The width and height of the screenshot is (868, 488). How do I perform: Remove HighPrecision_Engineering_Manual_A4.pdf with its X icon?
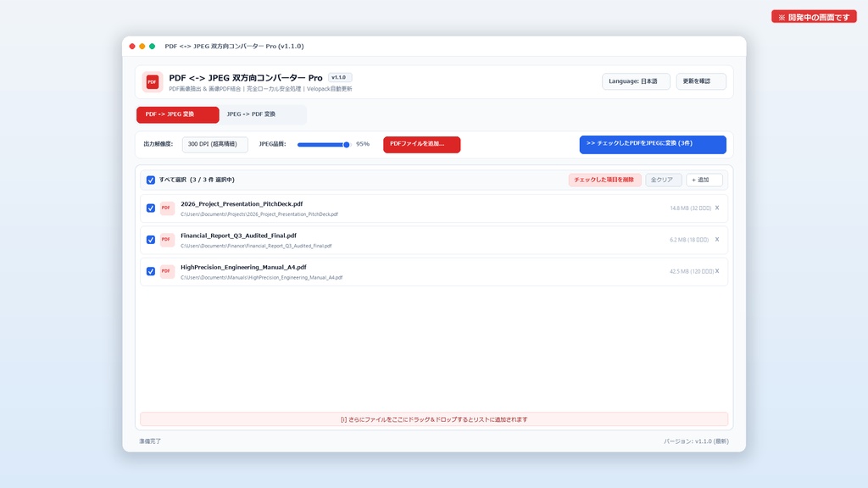click(717, 271)
